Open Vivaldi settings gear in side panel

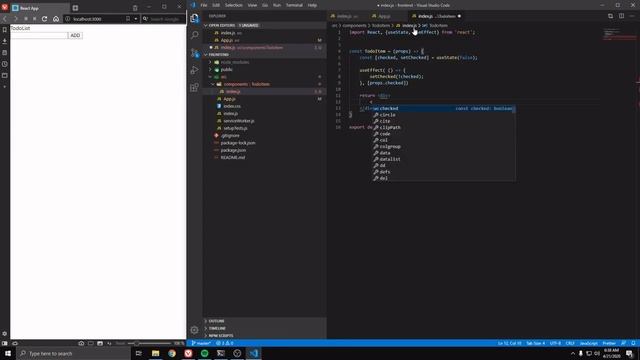[4, 333]
